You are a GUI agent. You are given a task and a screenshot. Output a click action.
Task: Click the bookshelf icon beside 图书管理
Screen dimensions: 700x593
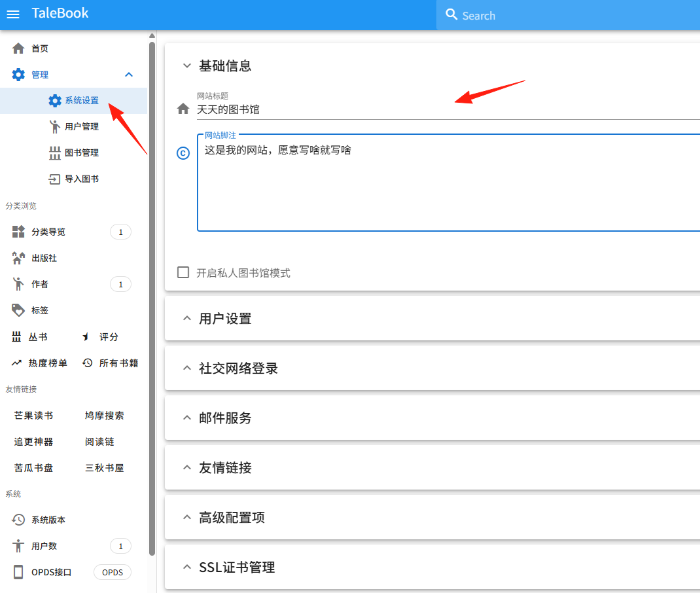(x=54, y=153)
